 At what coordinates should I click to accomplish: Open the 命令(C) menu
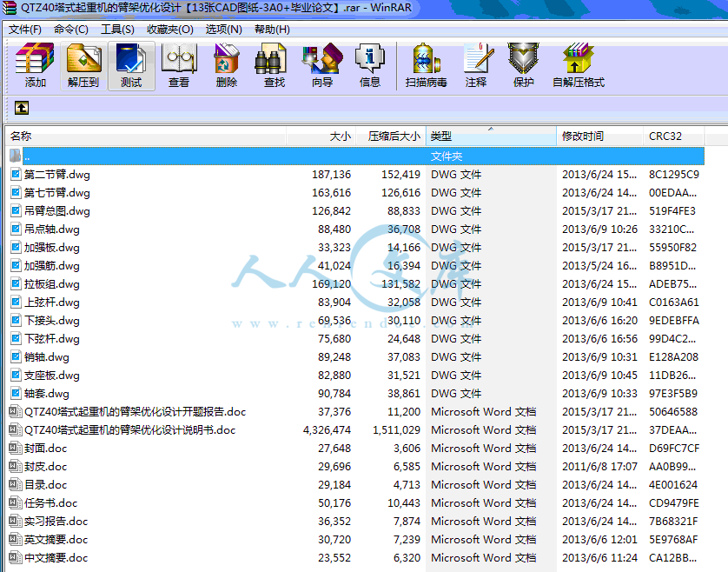[70, 30]
